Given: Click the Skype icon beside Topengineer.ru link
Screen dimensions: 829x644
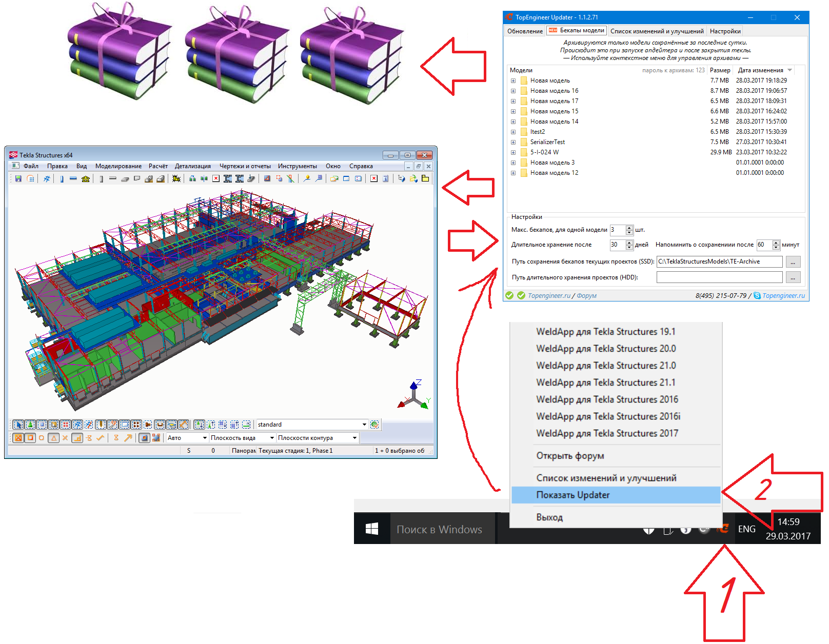Looking at the screenshot, I should pyautogui.click(x=757, y=296).
